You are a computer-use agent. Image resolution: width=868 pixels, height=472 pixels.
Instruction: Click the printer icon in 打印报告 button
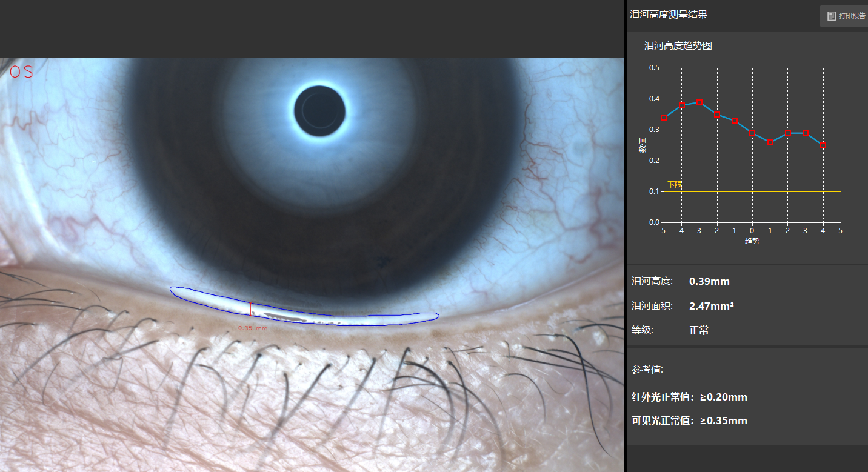(x=832, y=16)
